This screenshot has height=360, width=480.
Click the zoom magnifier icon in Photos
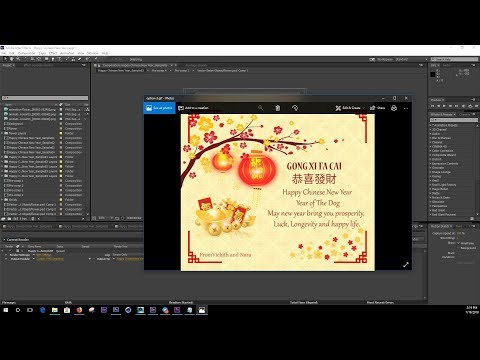(260, 108)
